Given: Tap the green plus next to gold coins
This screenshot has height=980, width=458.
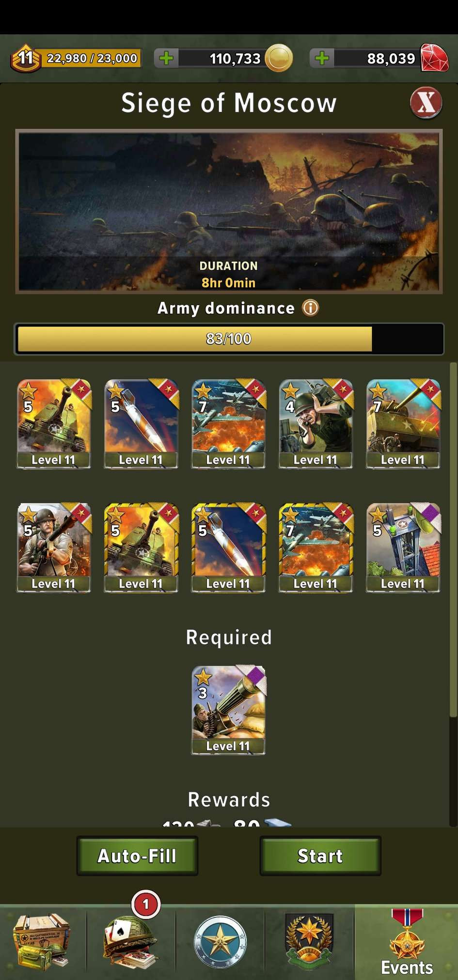Looking at the screenshot, I should 166,59.
